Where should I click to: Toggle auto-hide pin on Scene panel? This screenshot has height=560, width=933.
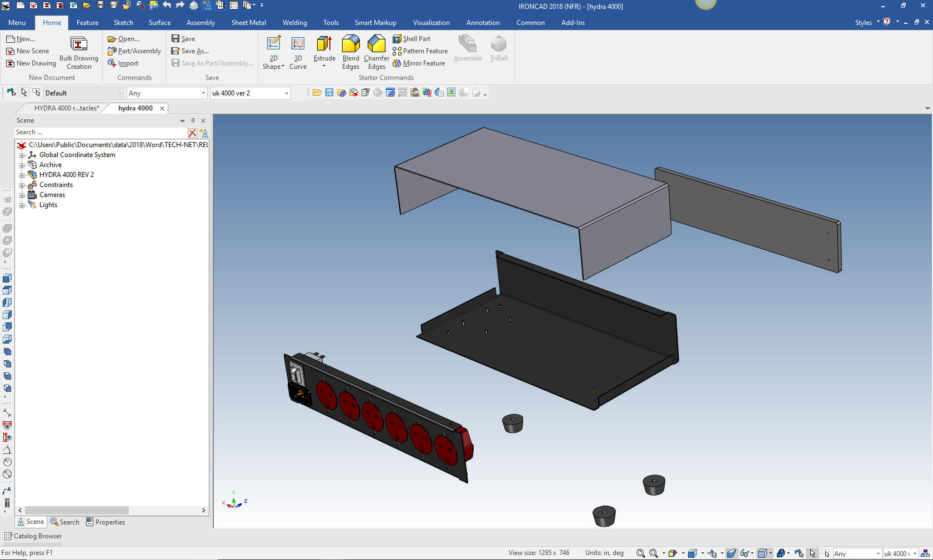[x=193, y=120]
